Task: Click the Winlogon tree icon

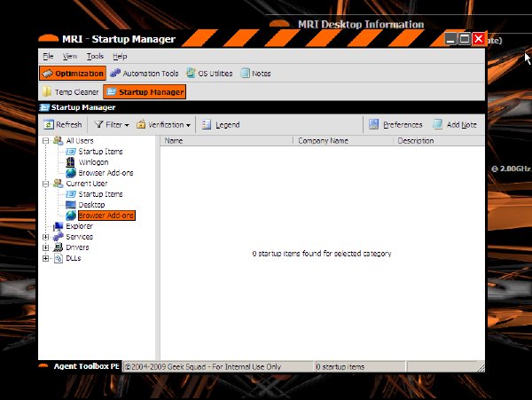Action: click(70, 162)
